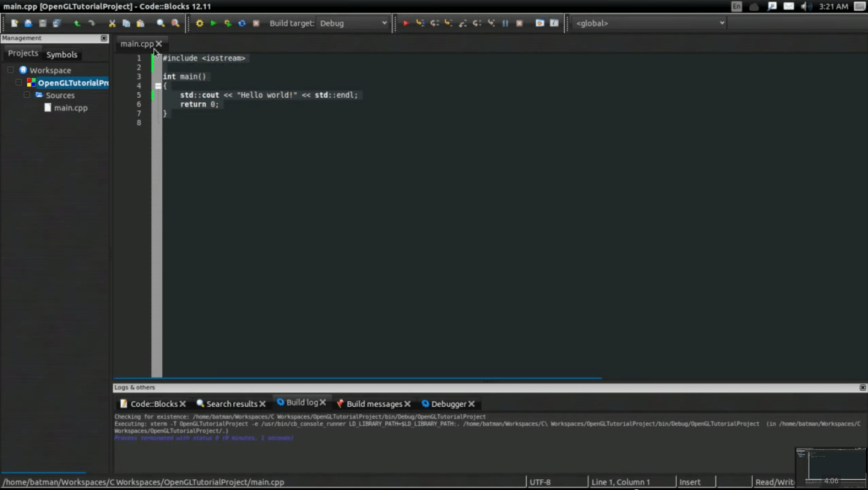Click the Build gear icon
Viewport: 868px width, 490px height.
(x=200, y=24)
